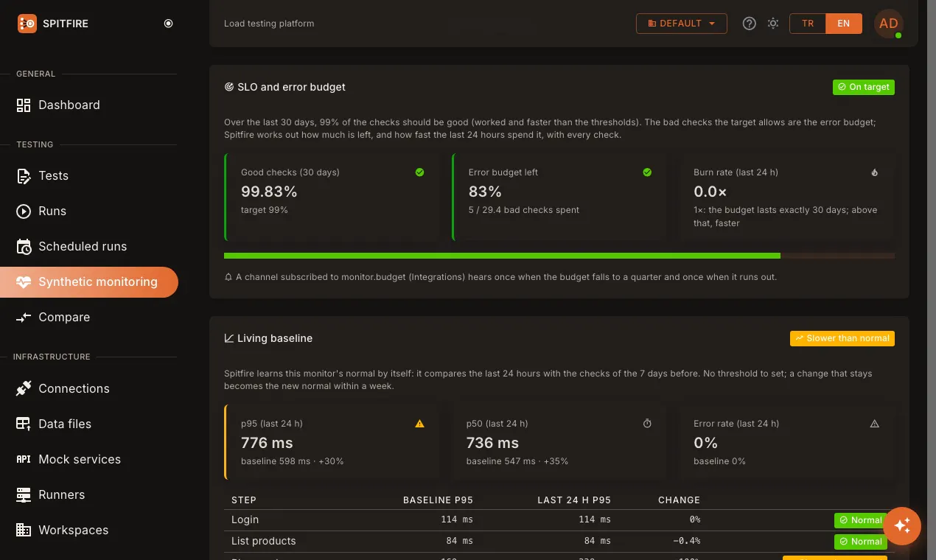The height and width of the screenshot is (560, 936).
Task: Click the CHANGE column header
Action: [679, 500]
